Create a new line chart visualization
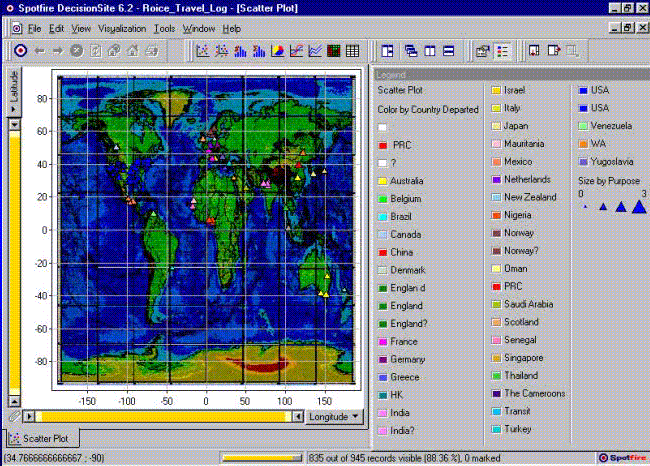The image size is (650, 466). tap(296, 51)
